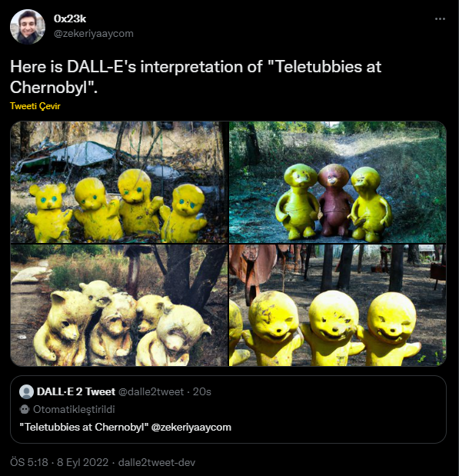Screen dimensions: 459x476
Task: Open the @zekeriyaaycom handle at top
Action: pyautogui.click(x=94, y=33)
